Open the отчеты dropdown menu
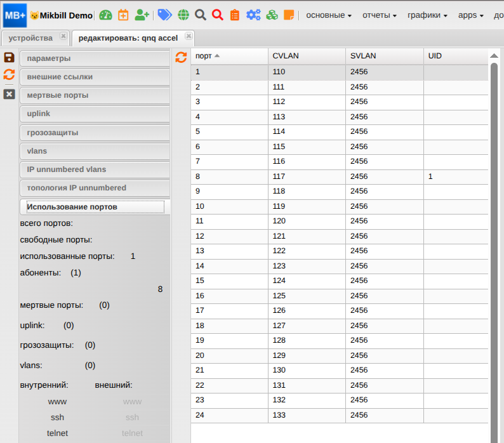Viewport: 504px width, 443px height. [380, 15]
